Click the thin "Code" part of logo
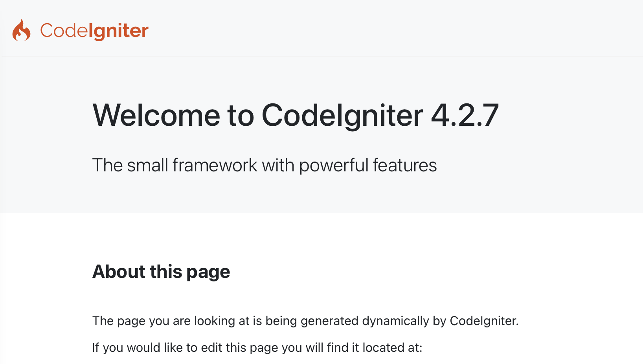 pos(64,30)
